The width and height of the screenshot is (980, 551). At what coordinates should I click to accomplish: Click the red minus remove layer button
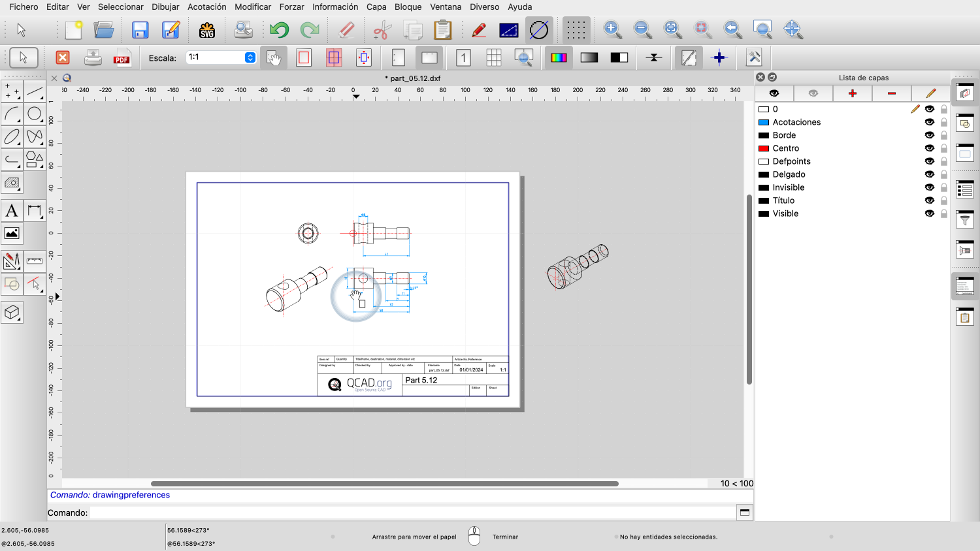point(892,93)
